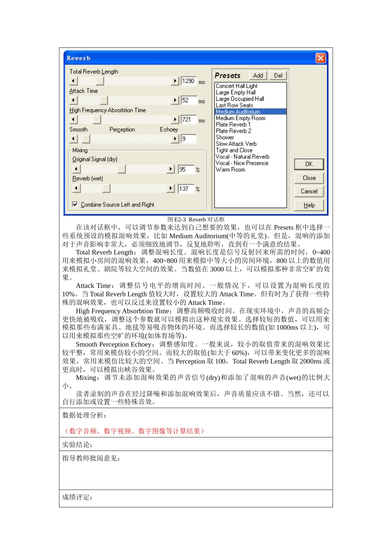Close the Reverb dialog with the red X
Viewport: 392px width, 555px height.
pos(321,58)
